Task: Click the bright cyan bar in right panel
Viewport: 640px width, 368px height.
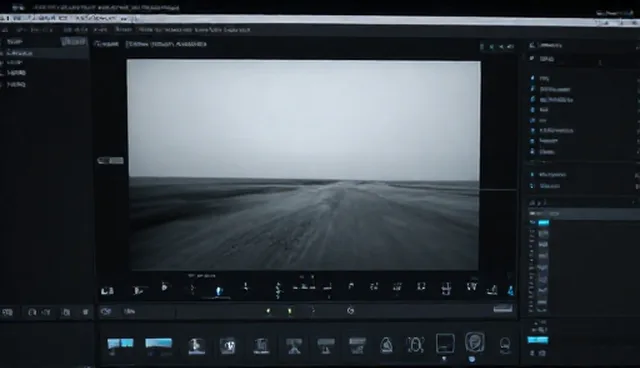Action: (x=538, y=340)
